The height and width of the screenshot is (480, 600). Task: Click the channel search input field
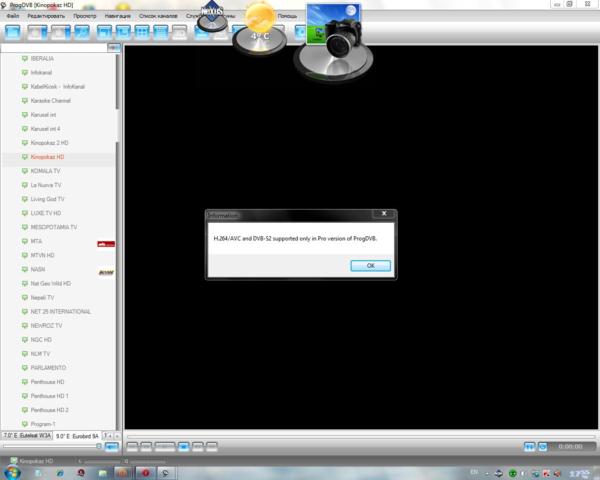[x=54, y=48]
